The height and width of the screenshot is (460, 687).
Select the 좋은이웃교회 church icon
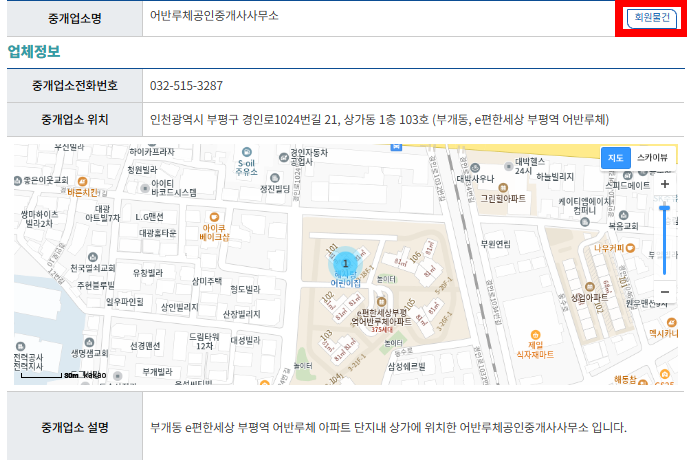click(18, 180)
